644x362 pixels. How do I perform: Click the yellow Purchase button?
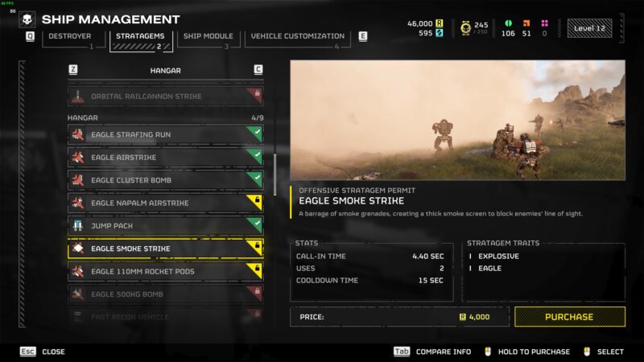point(570,317)
